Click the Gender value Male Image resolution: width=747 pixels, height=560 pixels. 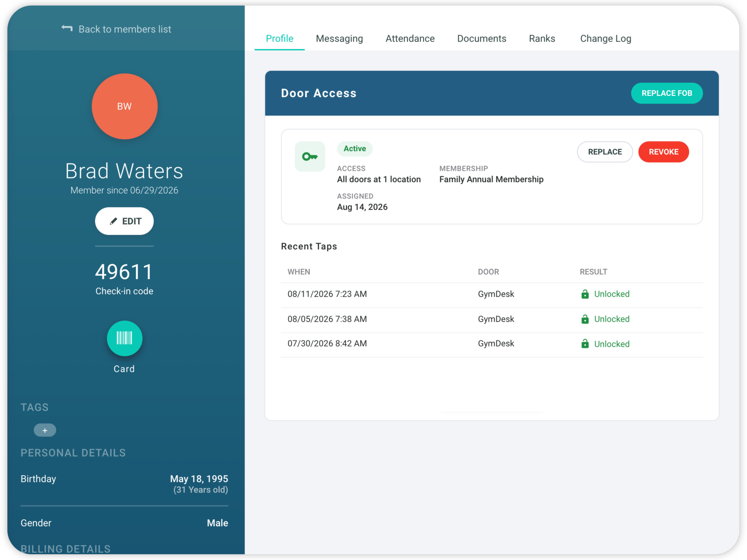pyautogui.click(x=217, y=523)
